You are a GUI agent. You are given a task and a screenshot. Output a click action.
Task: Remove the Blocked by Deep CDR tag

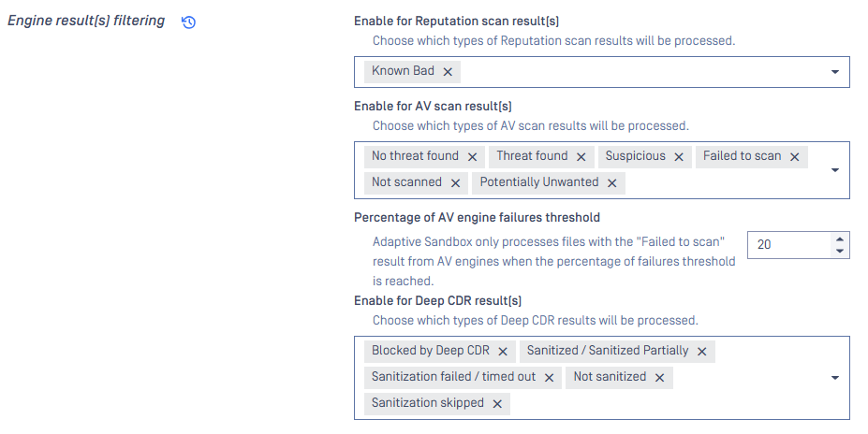pos(503,352)
